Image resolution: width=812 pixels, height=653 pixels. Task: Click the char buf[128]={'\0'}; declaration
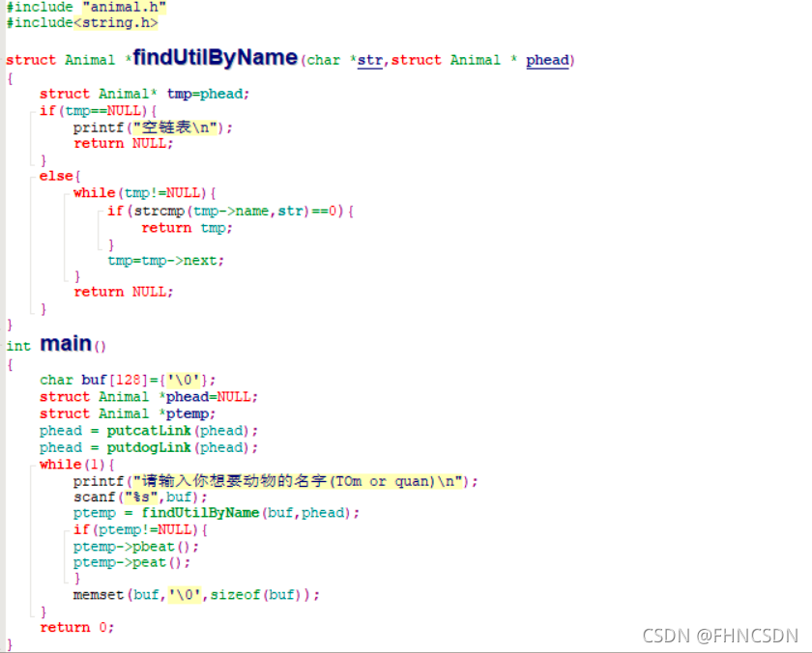pyautogui.click(x=128, y=380)
